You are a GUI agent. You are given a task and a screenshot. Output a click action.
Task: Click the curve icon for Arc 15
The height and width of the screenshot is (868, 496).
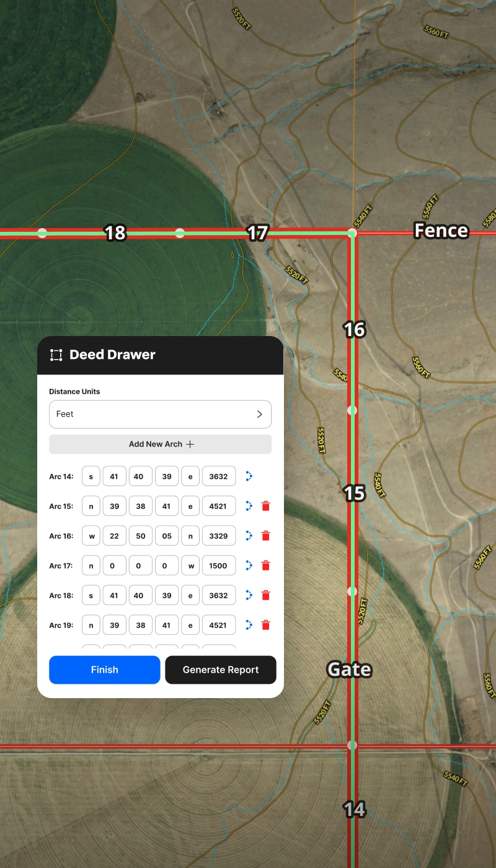click(x=249, y=507)
